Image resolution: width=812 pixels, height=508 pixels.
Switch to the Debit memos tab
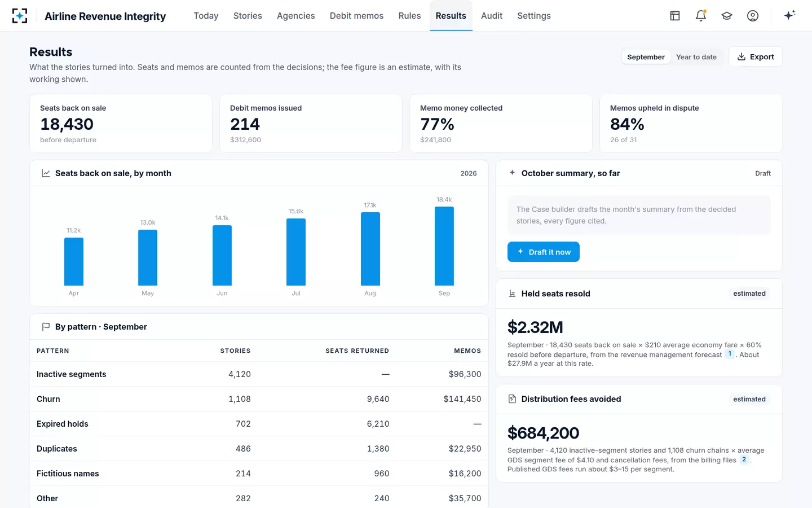[x=356, y=16]
